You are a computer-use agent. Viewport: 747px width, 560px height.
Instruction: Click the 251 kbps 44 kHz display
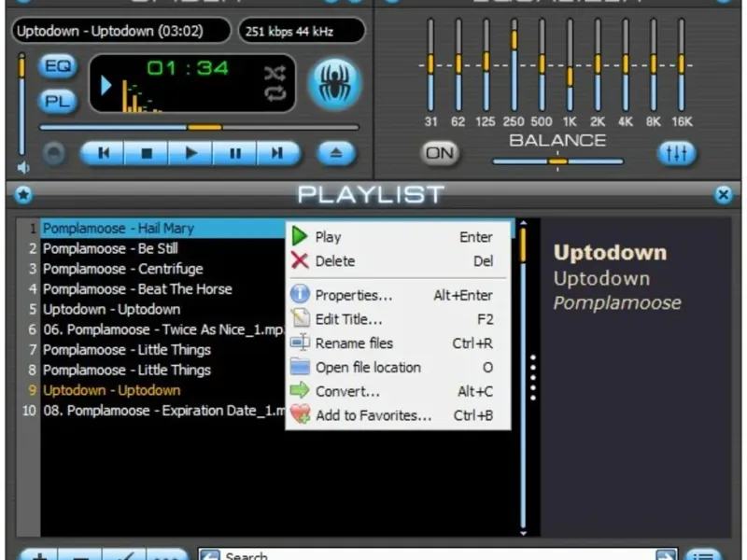(x=302, y=31)
